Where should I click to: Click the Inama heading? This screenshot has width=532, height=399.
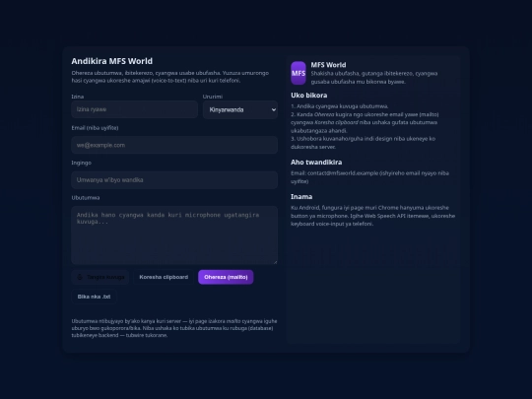(301, 197)
